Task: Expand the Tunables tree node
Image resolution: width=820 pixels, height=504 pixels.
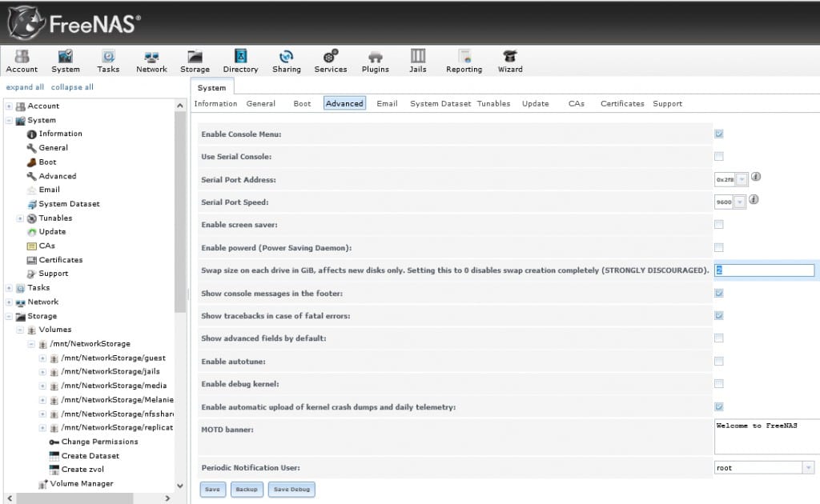Action: 20,218
